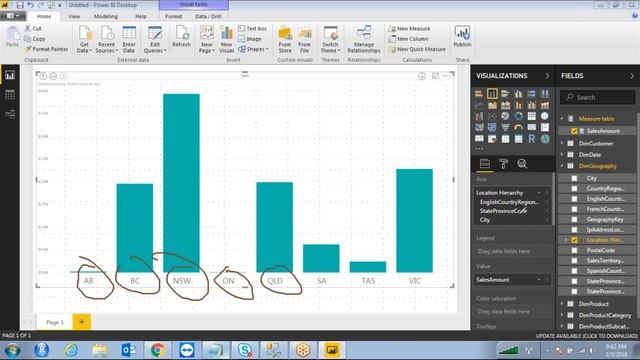The height and width of the screenshot is (360, 640).
Task: Save the file from quick access toolbar
Action: point(20,5)
